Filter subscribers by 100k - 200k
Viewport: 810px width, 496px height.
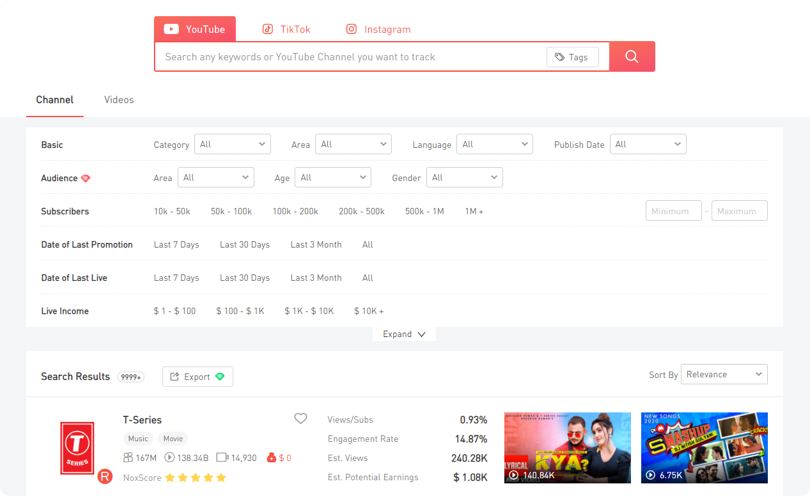(x=295, y=211)
